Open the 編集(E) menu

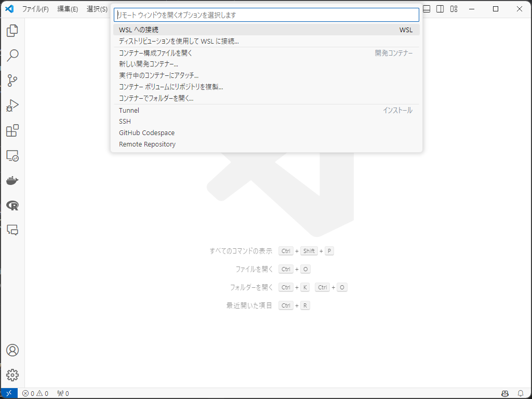pyautogui.click(x=68, y=9)
